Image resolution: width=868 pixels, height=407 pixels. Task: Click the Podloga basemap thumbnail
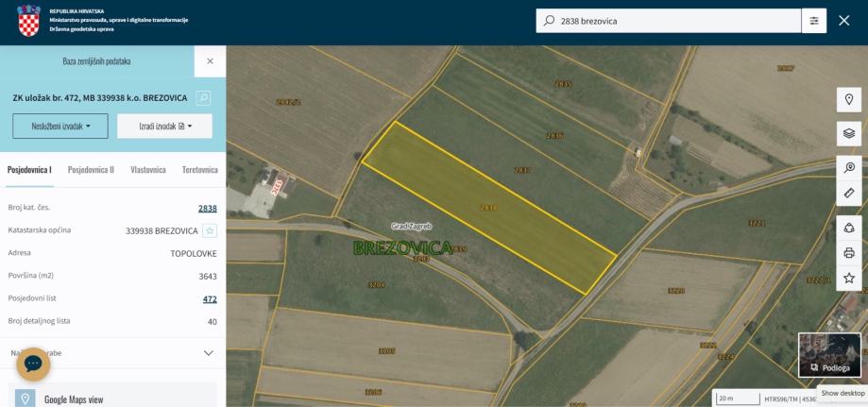(829, 355)
